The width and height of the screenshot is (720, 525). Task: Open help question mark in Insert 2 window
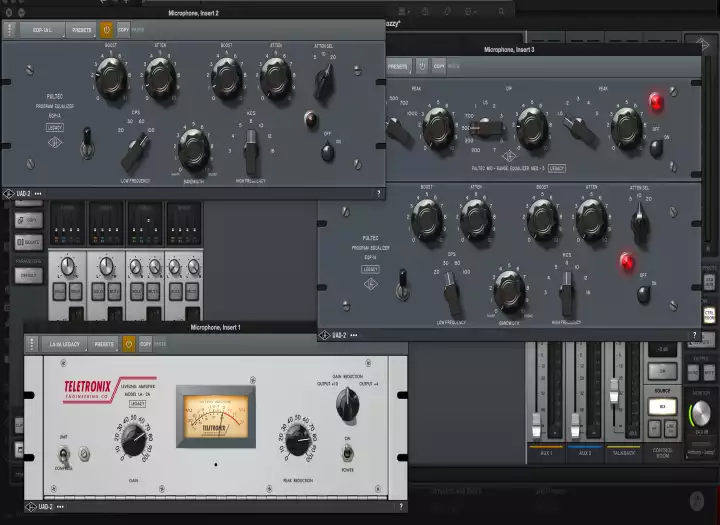point(379,194)
